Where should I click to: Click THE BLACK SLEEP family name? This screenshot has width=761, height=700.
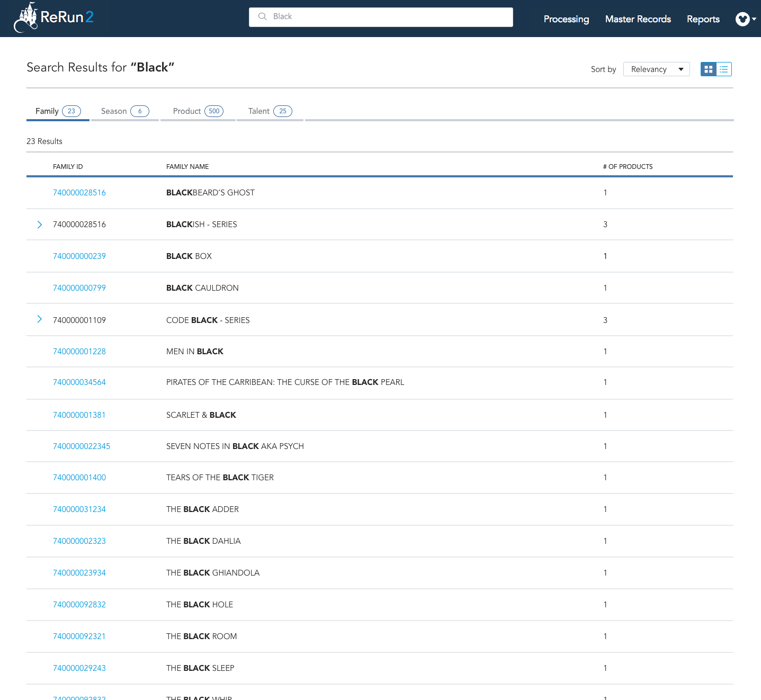[x=200, y=668]
